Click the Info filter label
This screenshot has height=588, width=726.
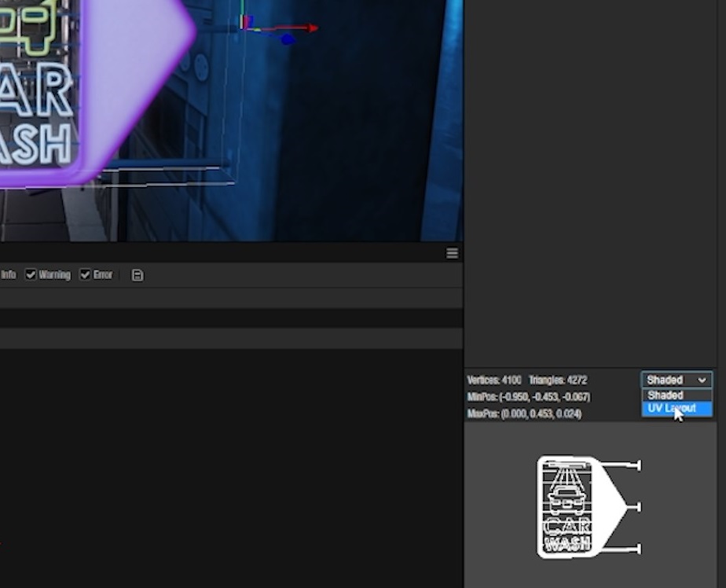[x=8, y=275]
